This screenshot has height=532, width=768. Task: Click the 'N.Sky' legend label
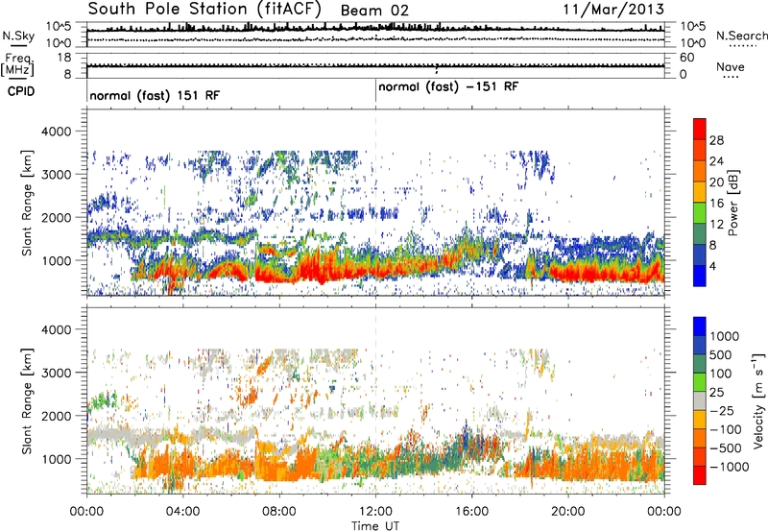pos(18,36)
